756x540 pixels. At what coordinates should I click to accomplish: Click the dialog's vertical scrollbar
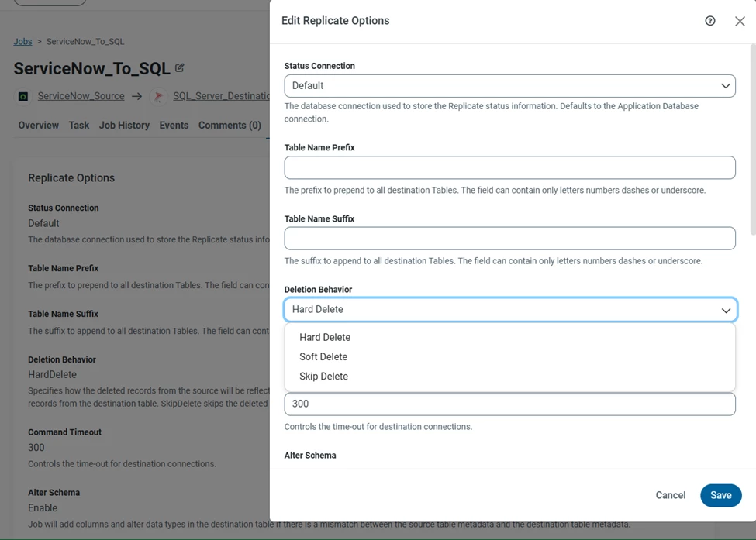click(x=753, y=139)
